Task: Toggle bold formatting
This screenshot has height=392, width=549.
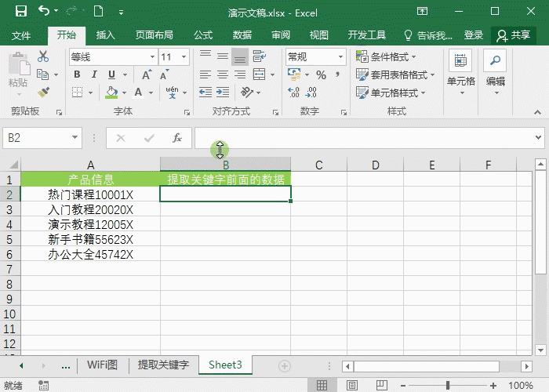Action: pos(77,74)
